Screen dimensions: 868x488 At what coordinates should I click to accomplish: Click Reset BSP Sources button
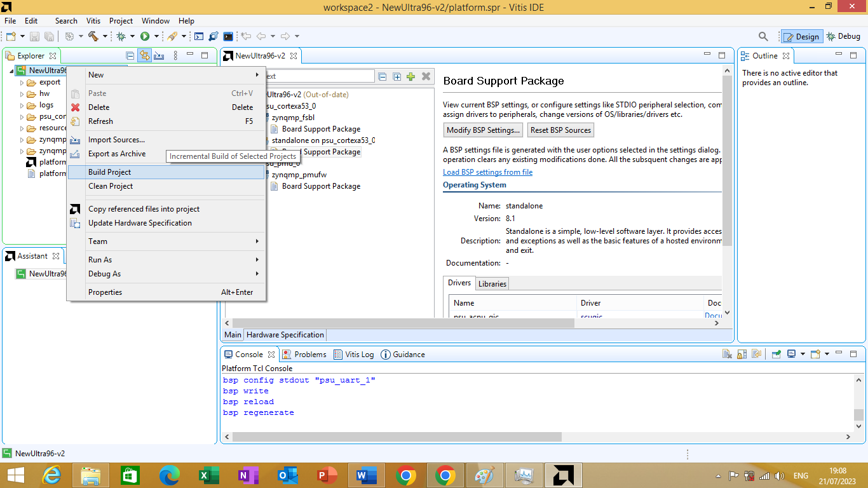tap(560, 130)
